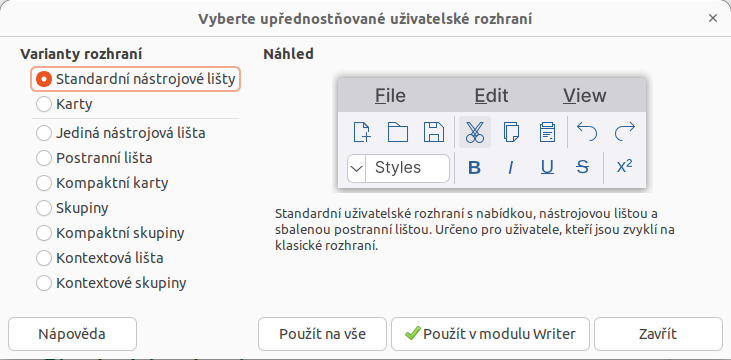Click Použít na vše button

[322, 334]
